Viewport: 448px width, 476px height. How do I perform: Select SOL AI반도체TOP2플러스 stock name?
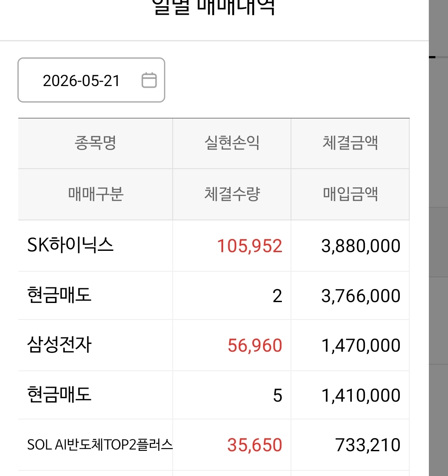pyautogui.click(x=100, y=445)
